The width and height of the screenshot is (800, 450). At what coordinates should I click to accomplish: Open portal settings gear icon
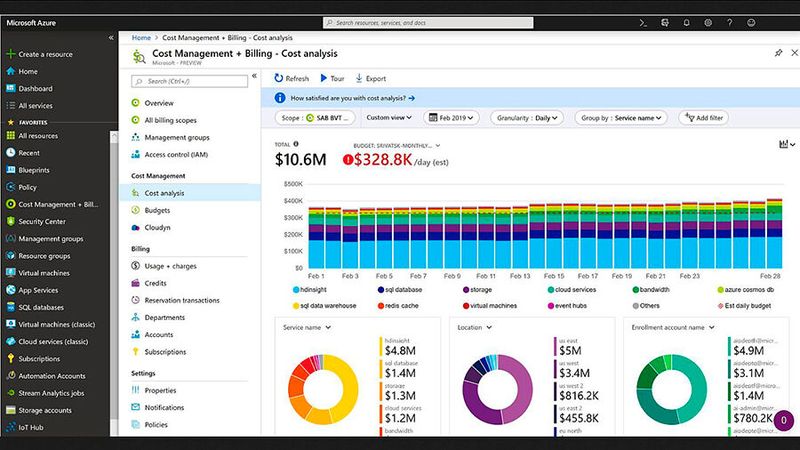709,22
